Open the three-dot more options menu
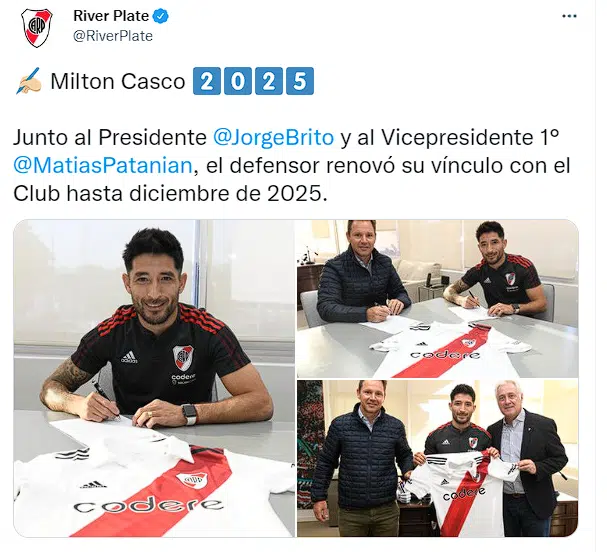The height and width of the screenshot is (552, 607). pyautogui.click(x=569, y=16)
